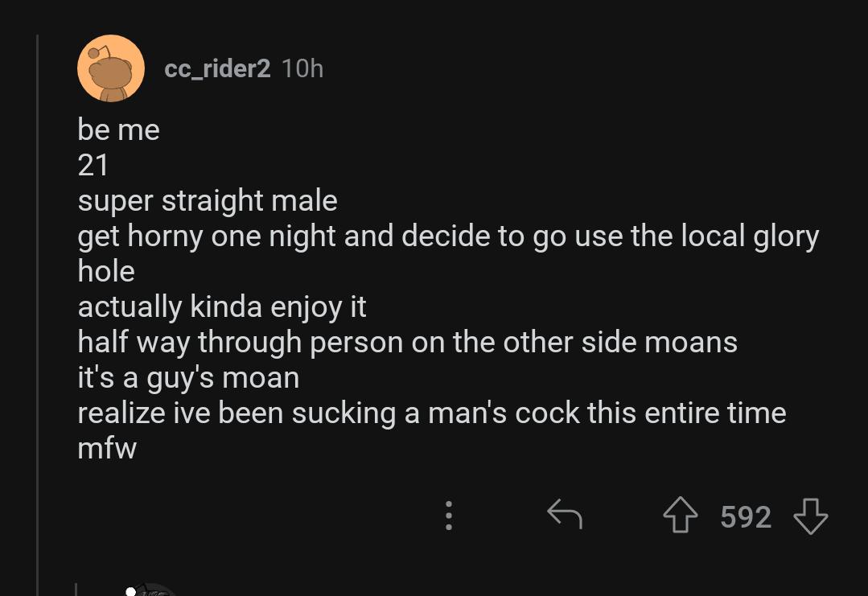
Task: Click the 10h timestamp
Action: click(302, 69)
